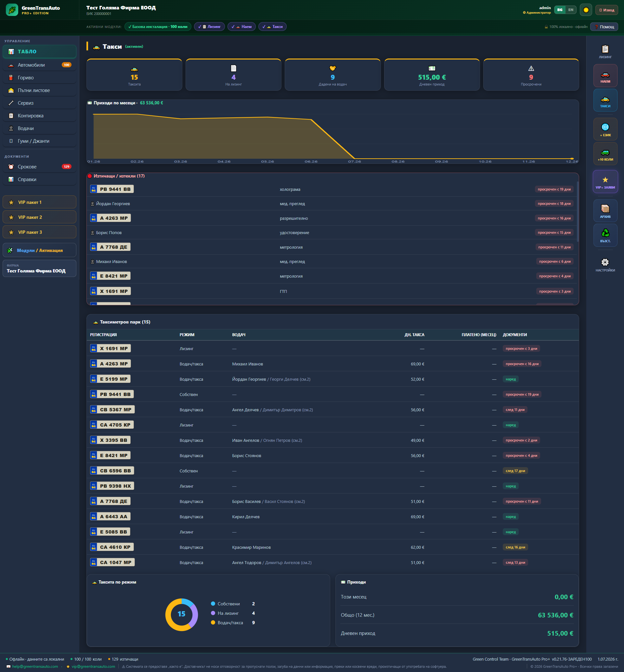This screenshot has height=672, width=624.
Task: Switch language to BG
Action: pyautogui.click(x=560, y=10)
